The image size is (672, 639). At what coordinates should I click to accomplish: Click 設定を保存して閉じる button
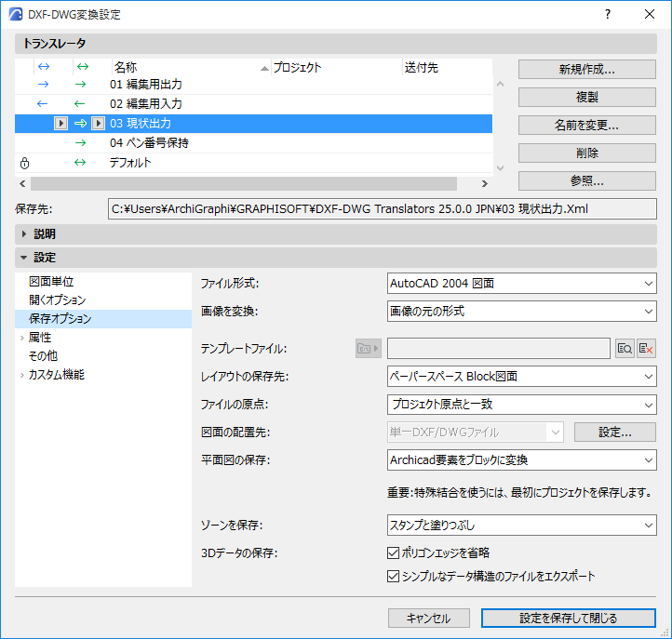pos(569,618)
